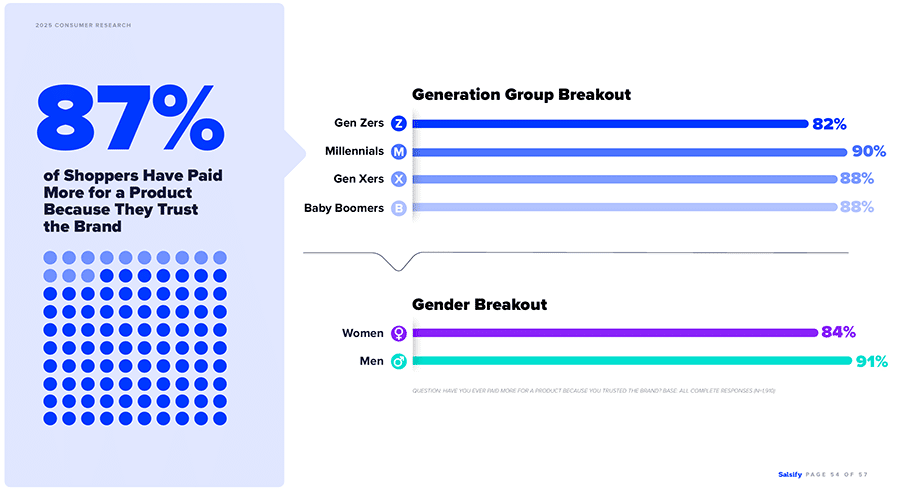The height and width of the screenshot is (491, 900).
Task: Click the survey question footnote text
Action: point(593,390)
